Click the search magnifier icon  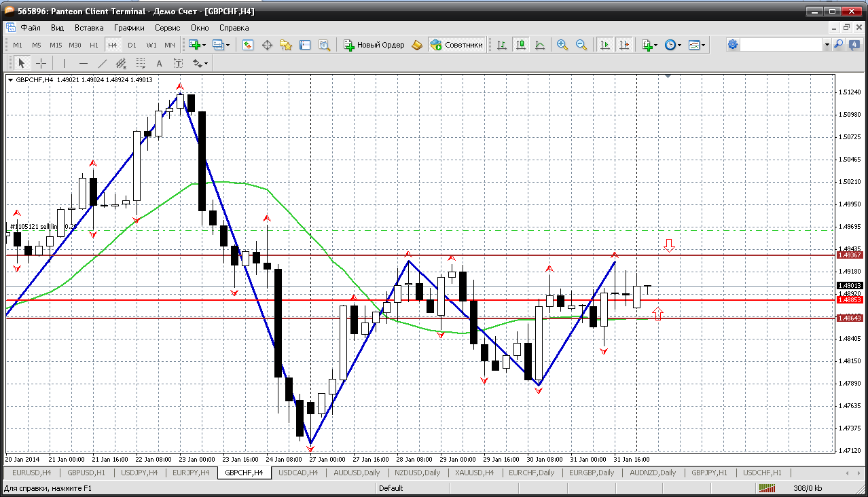pyautogui.click(x=839, y=45)
